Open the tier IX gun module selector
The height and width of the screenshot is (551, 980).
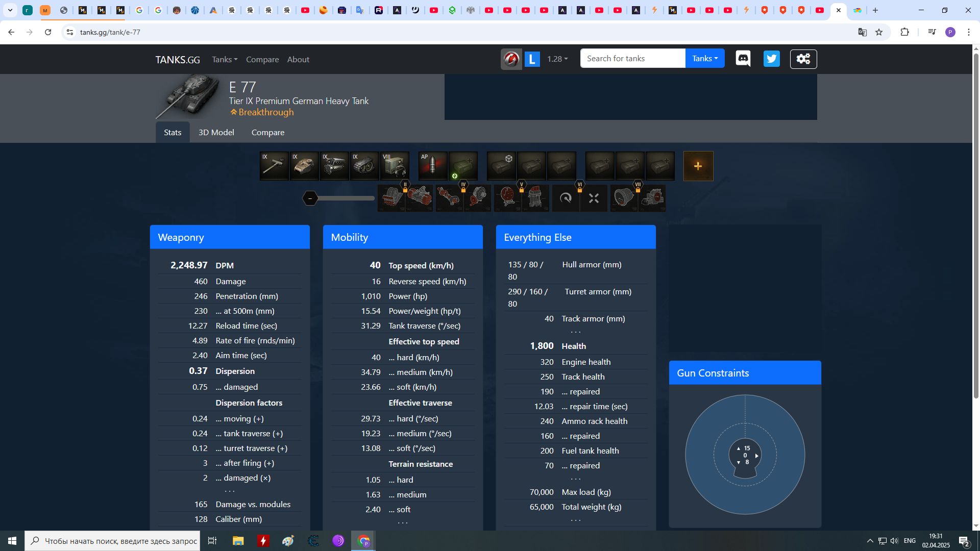pyautogui.click(x=275, y=166)
